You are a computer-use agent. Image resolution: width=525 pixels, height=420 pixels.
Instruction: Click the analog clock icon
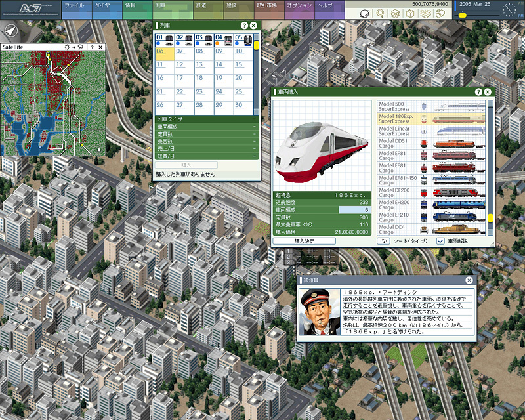[510, 10]
